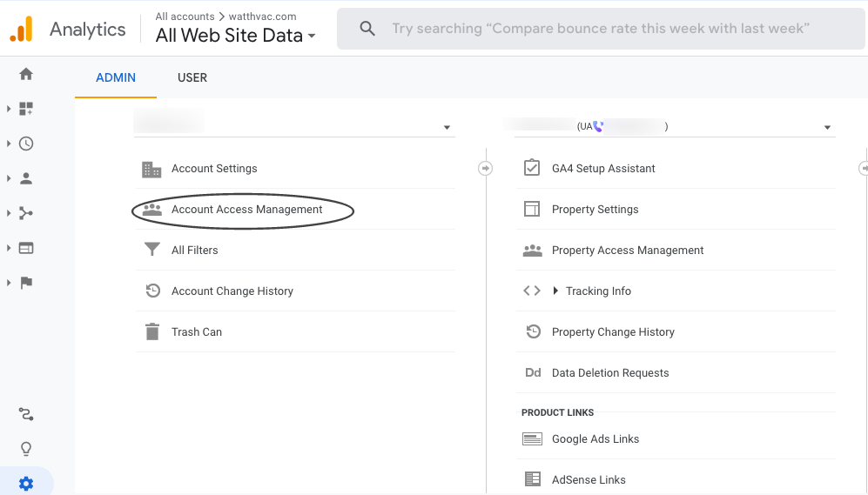Open Audience person icon in sidebar
The image size is (868, 495).
(26, 178)
